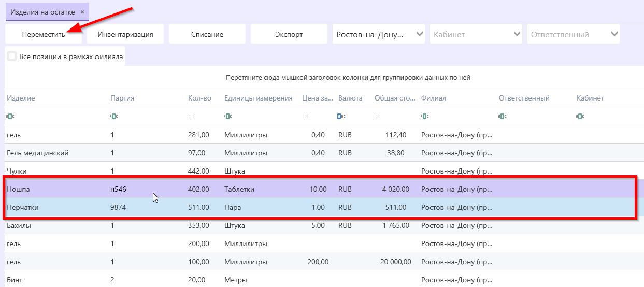
Task: Open filter operator icon under Валюта
Action: [341, 117]
